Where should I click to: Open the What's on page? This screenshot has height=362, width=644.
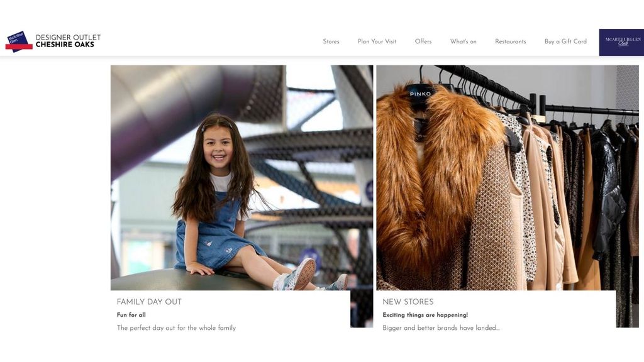coord(462,41)
